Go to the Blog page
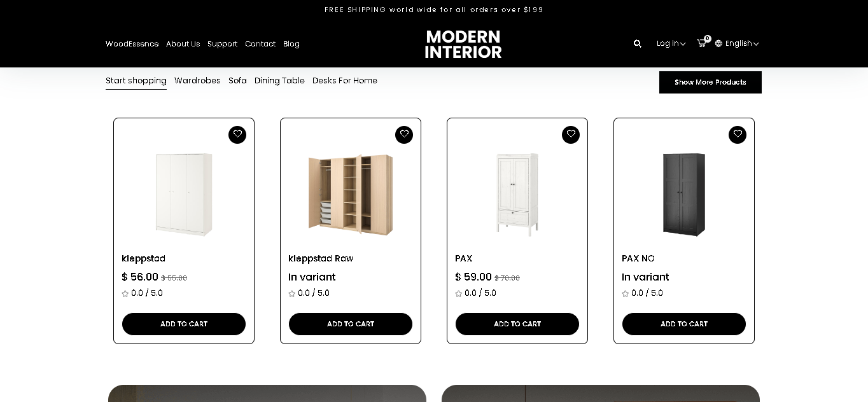This screenshot has height=402, width=868. click(291, 44)
